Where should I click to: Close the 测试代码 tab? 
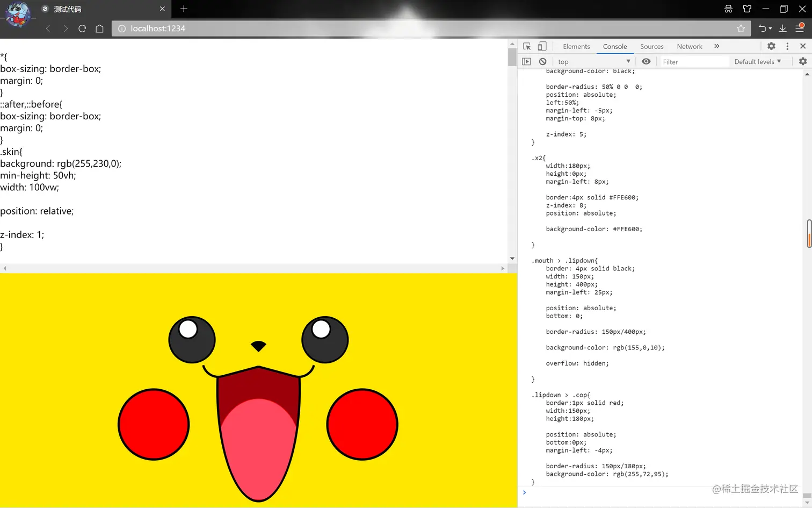point(162,9)
